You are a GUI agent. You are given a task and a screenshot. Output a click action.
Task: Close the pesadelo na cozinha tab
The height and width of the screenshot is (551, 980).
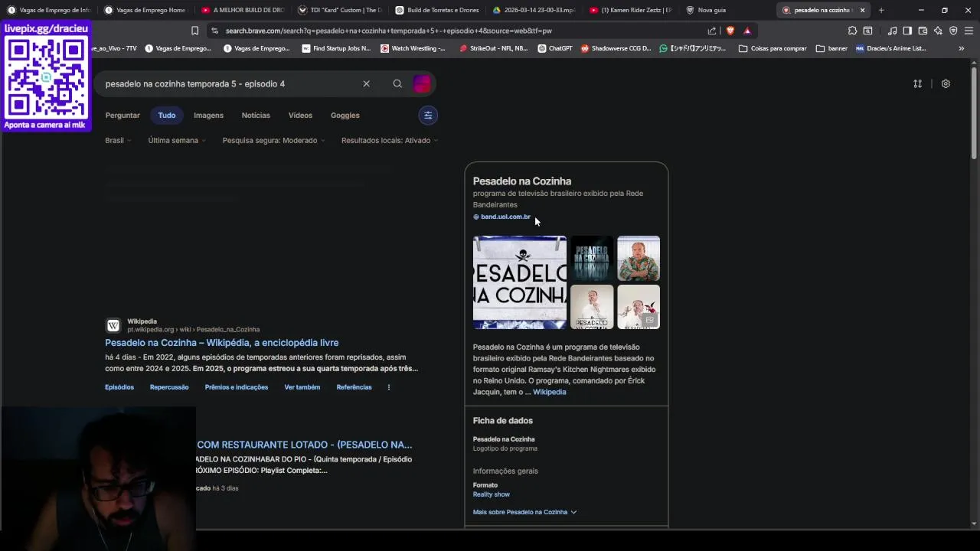(862, 10)
